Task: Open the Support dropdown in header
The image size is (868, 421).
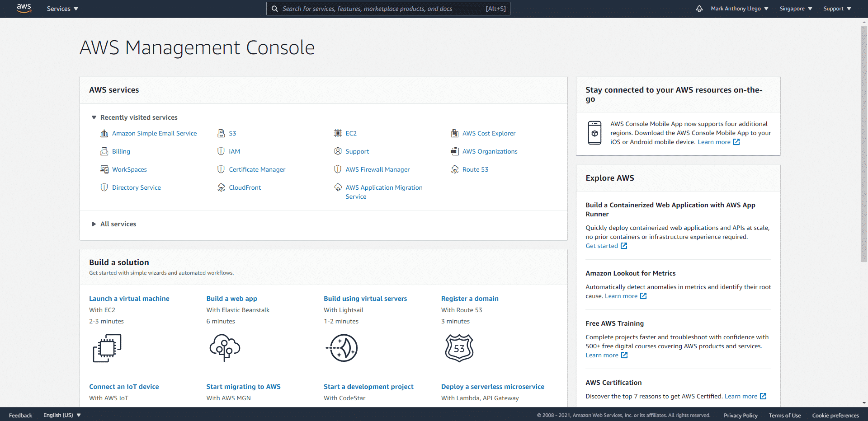Action: (837, 9)
